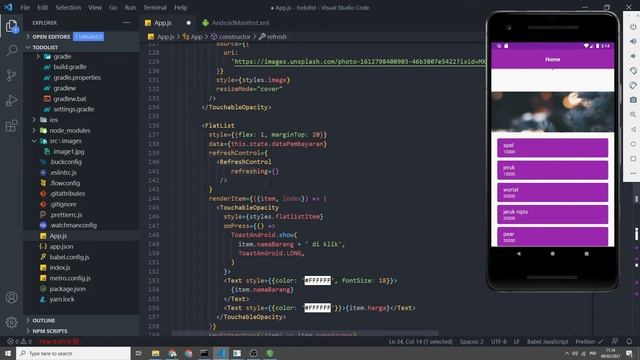Open Source Control view
640x360 pixels.
point(11,76)
